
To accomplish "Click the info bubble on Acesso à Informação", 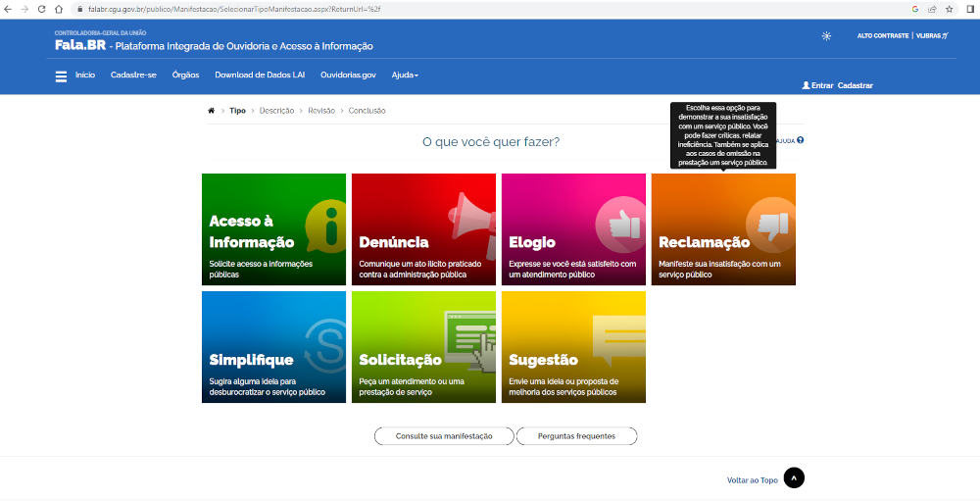I will point(326,227).
